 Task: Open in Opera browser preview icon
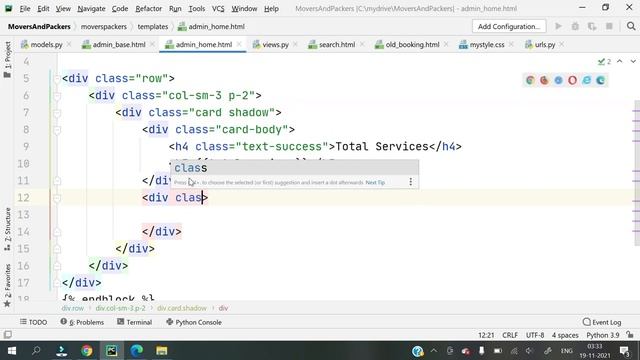[x=572, y=80]
